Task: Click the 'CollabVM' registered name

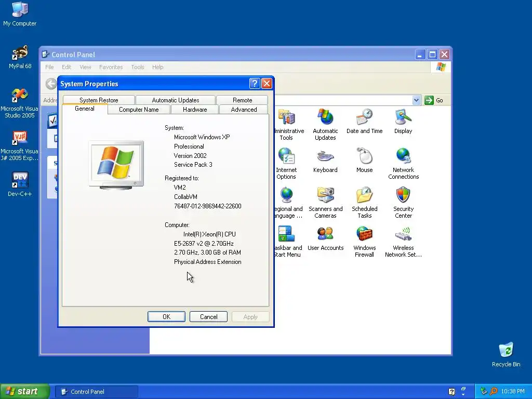Action: tap(185, 197)
